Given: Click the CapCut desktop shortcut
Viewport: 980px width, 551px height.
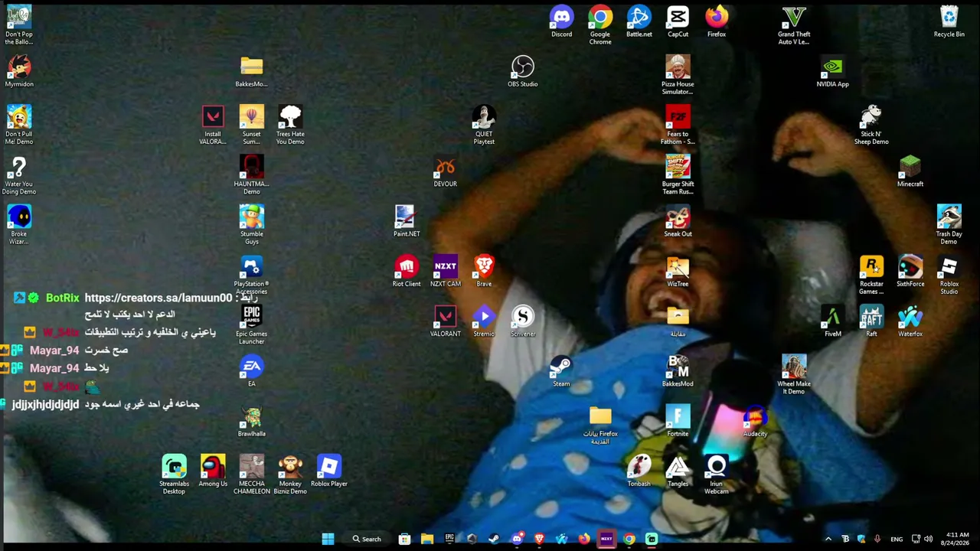Looking at the screenshot, I should point(678,21).
